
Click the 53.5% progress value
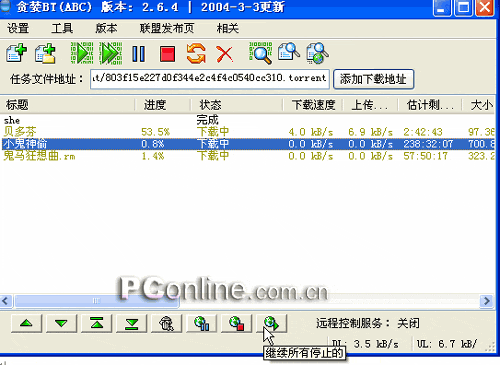pos(155,132)
